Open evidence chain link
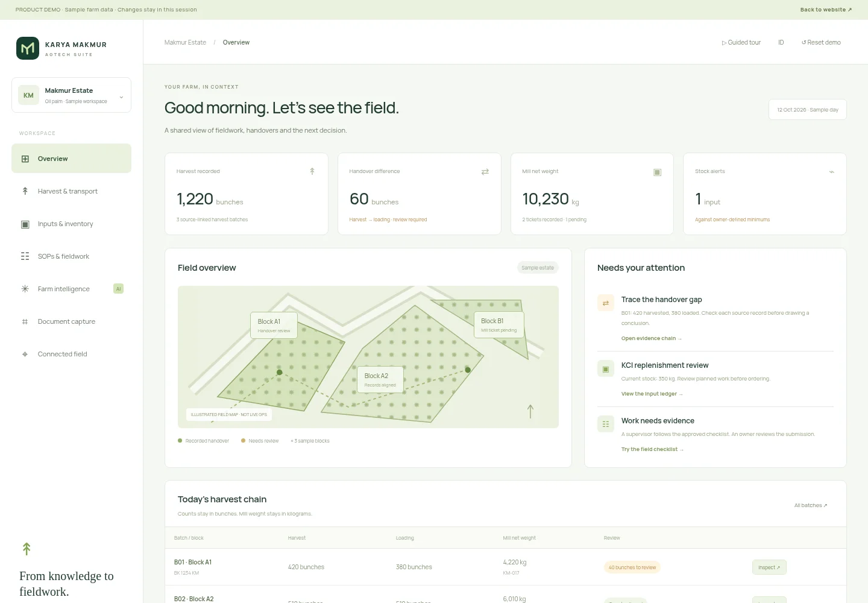This screenshot has width=868, height=603. click(x=652, y=338)
